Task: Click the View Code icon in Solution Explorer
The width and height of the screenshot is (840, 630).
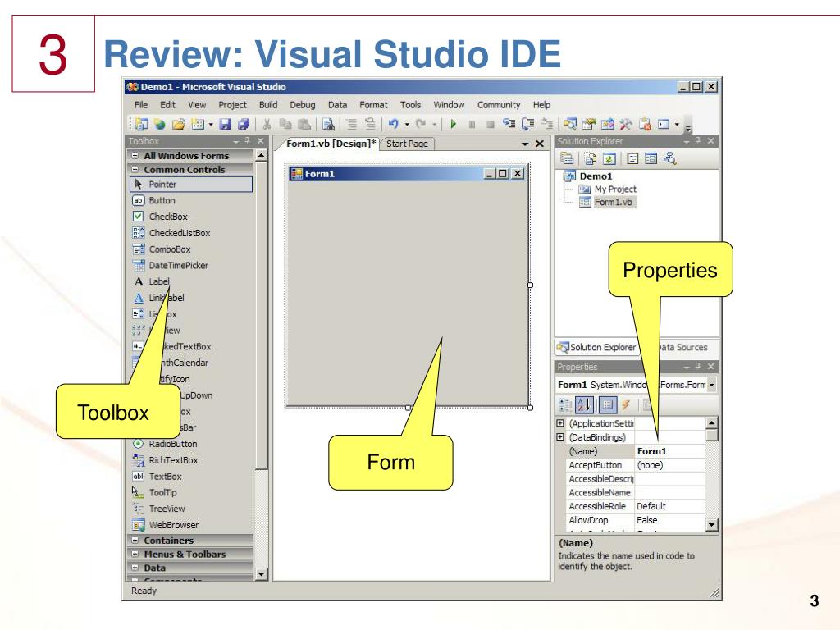Action: [632, 158]
